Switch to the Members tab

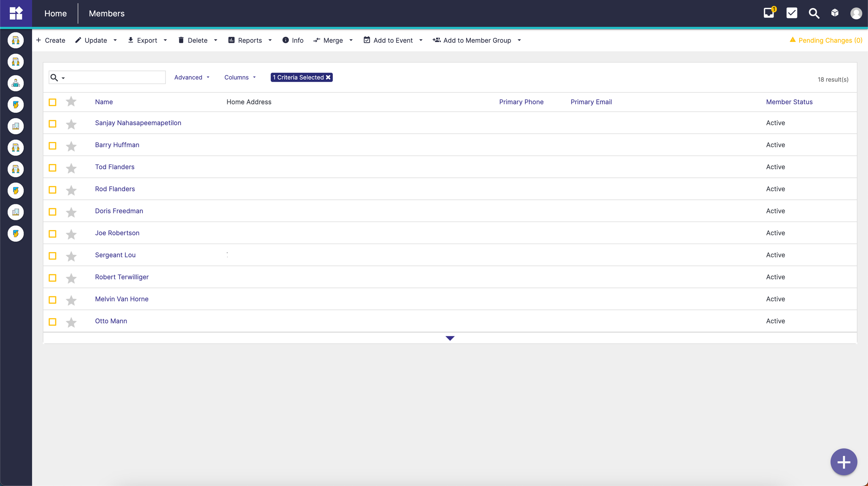107,13
